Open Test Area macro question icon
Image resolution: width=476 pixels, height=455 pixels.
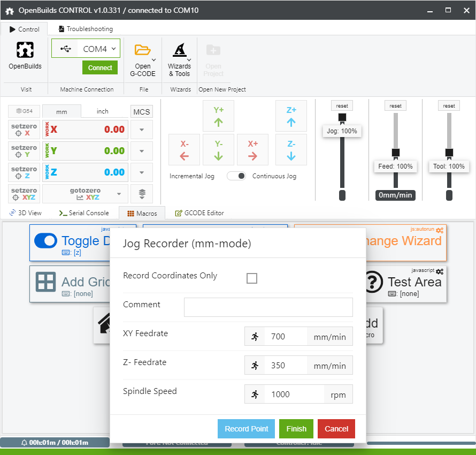(373, 282)
